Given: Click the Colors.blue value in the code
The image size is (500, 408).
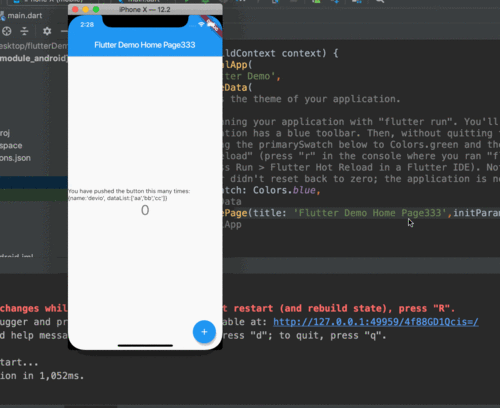Looking at the screenshot, I should click(284, 190).
